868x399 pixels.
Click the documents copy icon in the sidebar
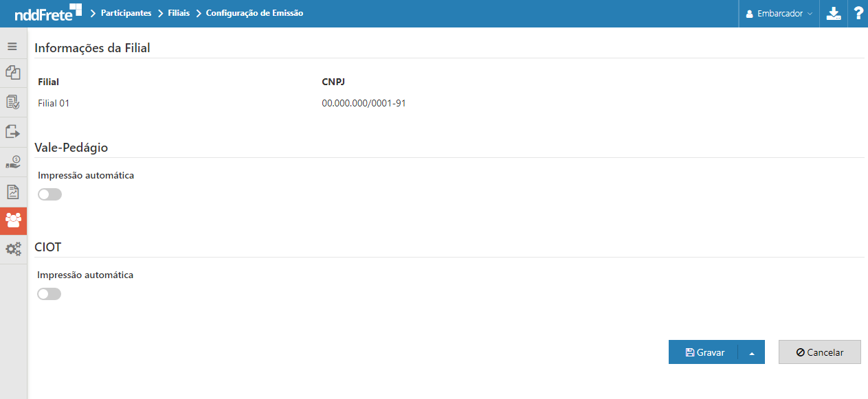click(x=12, y=72)
